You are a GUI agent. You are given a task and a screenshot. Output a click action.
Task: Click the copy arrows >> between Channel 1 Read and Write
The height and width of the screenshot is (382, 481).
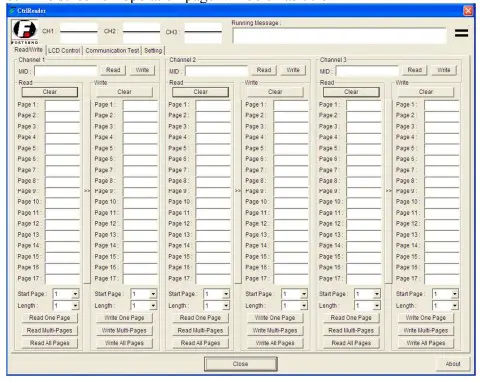click(87, 191)
